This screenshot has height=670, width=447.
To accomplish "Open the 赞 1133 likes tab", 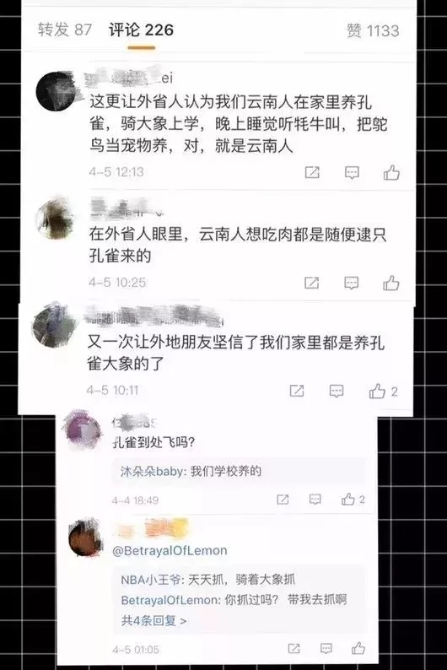I will 373,30.
